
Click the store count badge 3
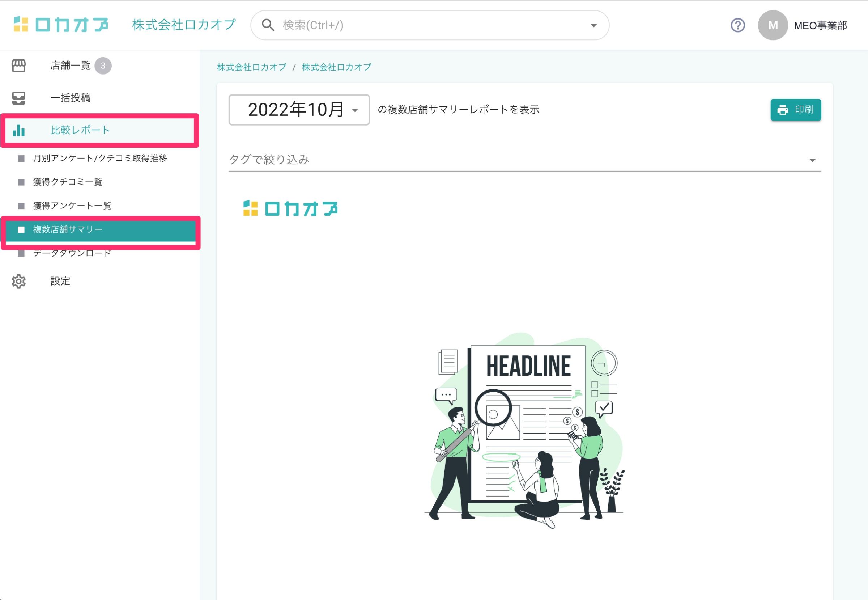pos(103,66)
